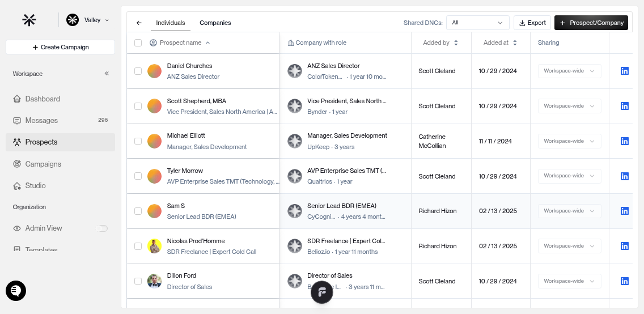The width and height of the screenshot is (644, 314).
Task: Click the ColorTokens company logo icon
Action: pos(294,71)
